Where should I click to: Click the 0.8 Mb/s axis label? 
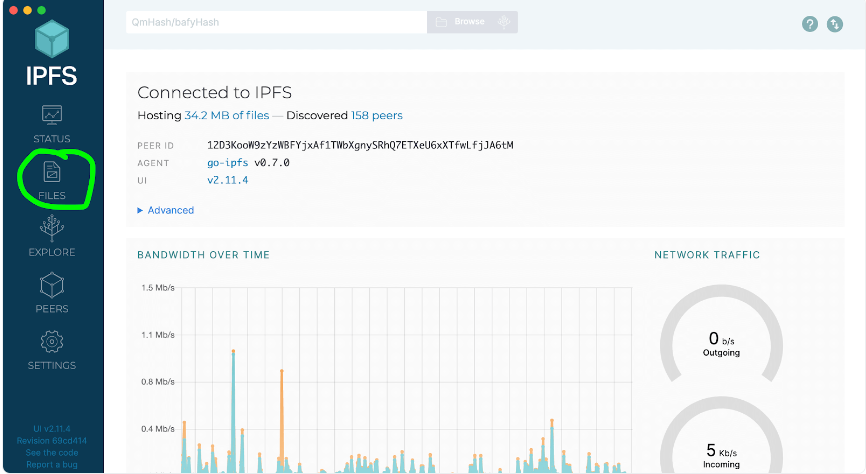(x=158, y=381)
